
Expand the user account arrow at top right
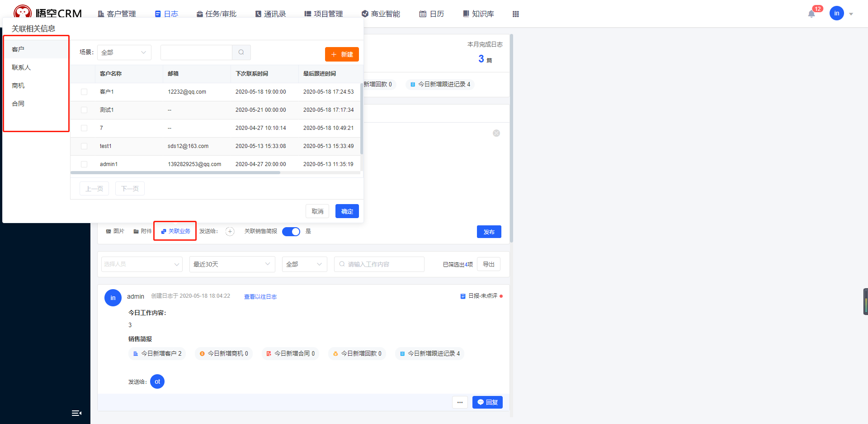click(x=851, y=14)
